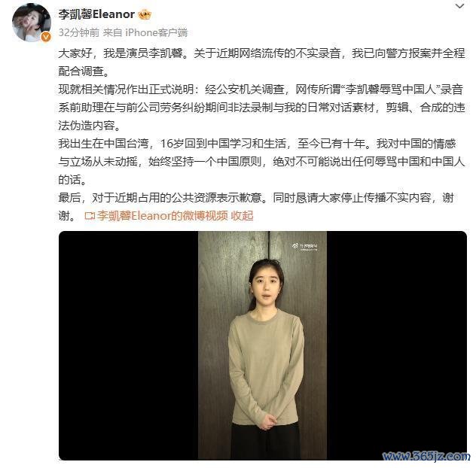Click the 来自 label before client name
Screen dimensions: 476x468
click(x=112, y=32)
